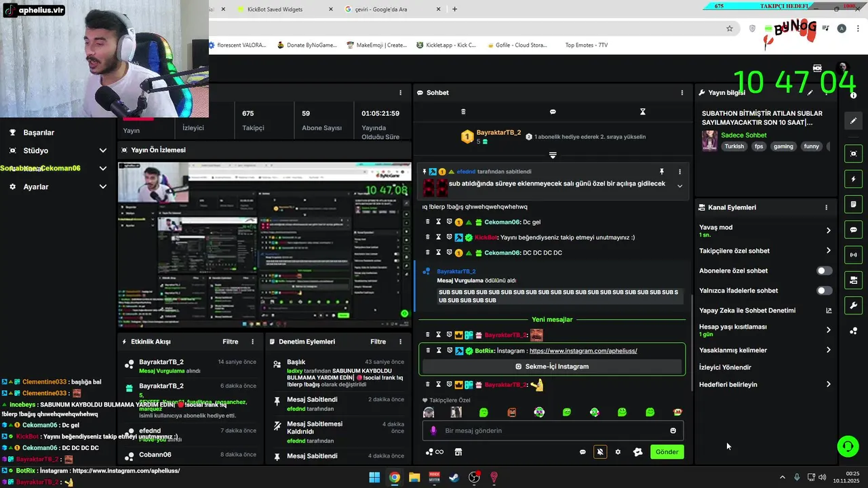Click the Turkish tag
868x488 pixels.
pos(734,146)
